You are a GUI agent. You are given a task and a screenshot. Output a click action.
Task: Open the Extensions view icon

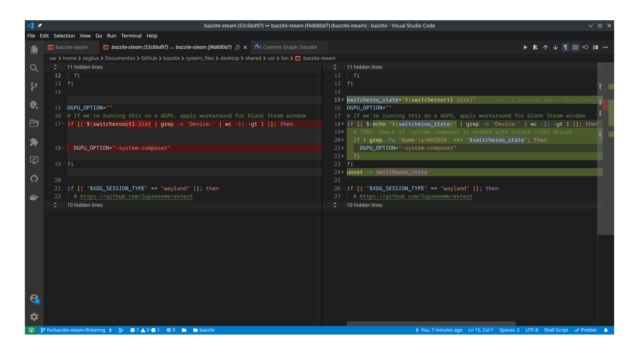(34, 142)
